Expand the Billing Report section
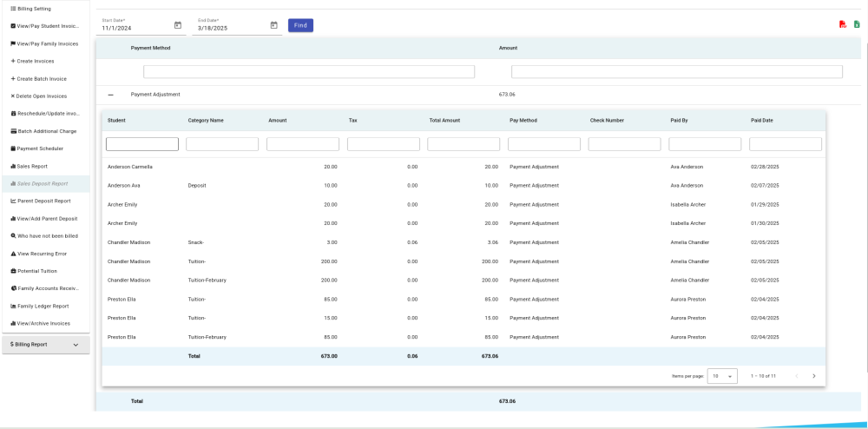The height and width of the screenshot is (429, 868). 46,344
